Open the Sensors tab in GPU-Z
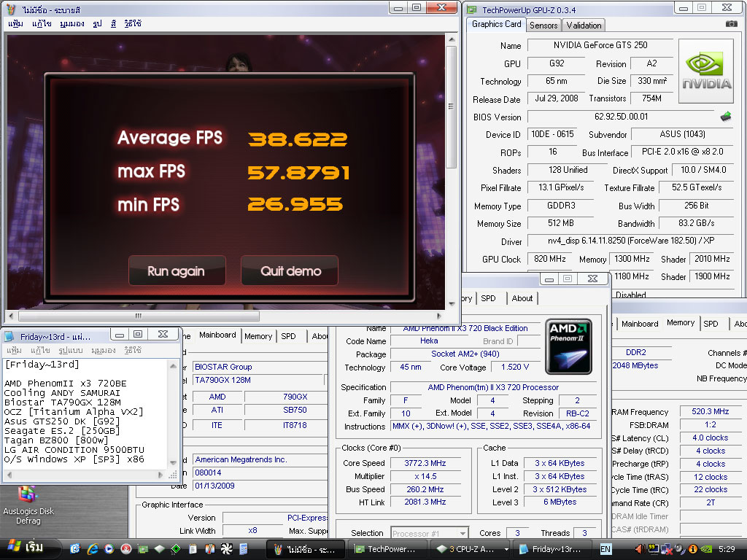Viewport: 747px width, 560px height. (x=543, y=26)
